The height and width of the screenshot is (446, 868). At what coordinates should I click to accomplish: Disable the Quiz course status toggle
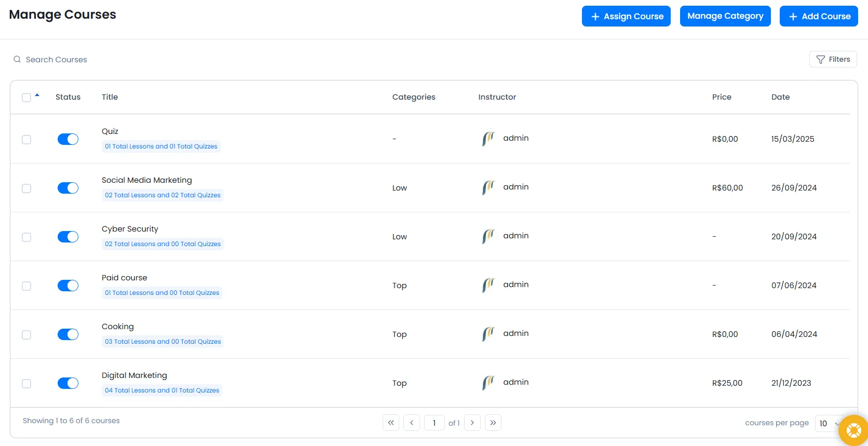pyautogui.click(x=68, y=139)
